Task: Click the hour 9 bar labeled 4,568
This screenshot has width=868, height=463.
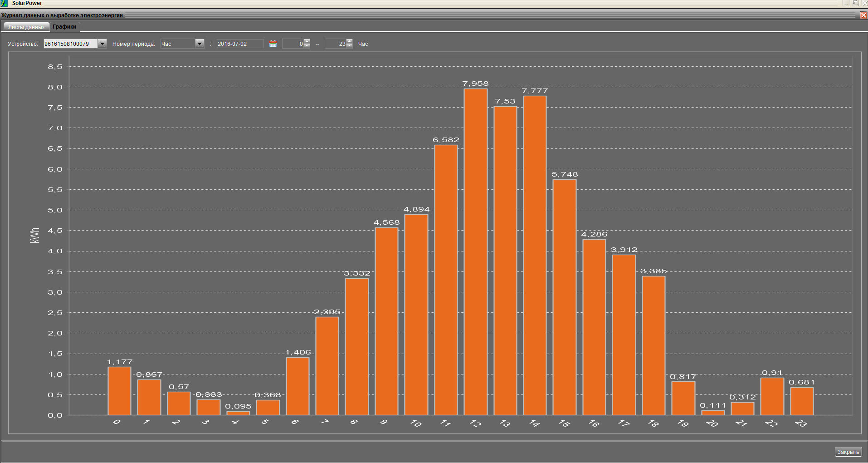Action: [x=386, y=321]
